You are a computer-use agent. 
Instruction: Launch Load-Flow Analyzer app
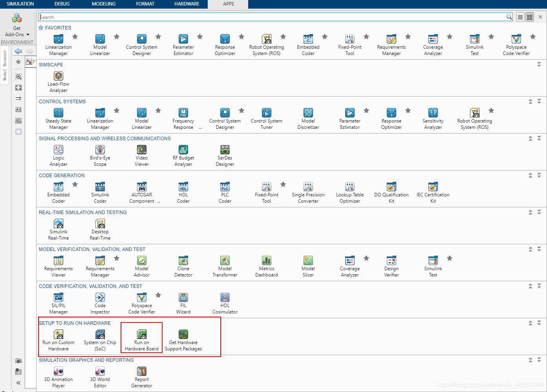[x=59, y=82]
